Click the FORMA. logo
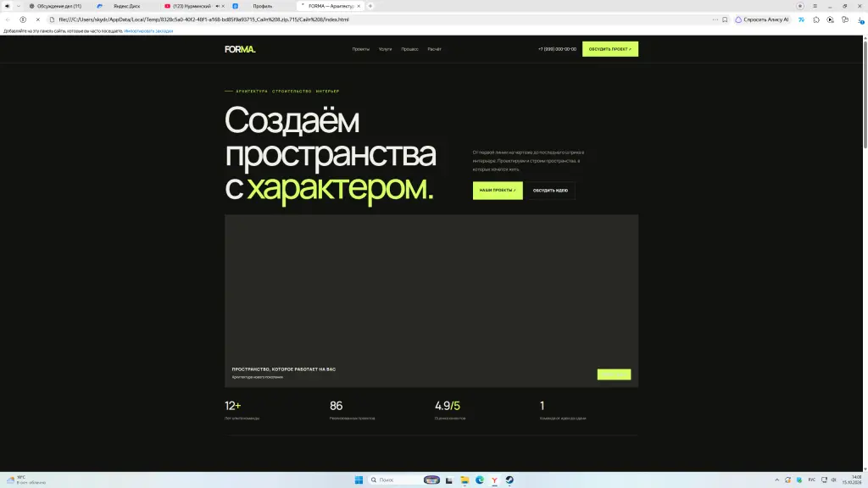Viewport: 868px width, 488px height. point(240,49)
